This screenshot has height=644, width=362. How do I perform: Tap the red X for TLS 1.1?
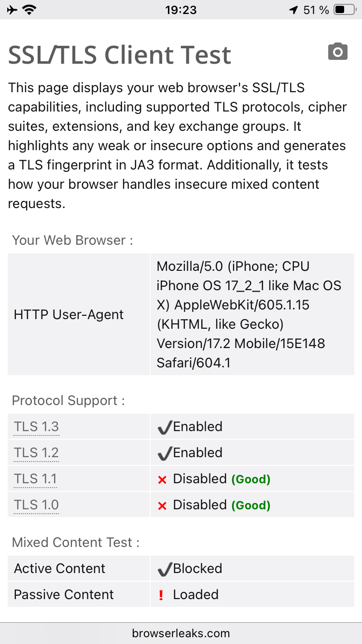coord(162,479)
